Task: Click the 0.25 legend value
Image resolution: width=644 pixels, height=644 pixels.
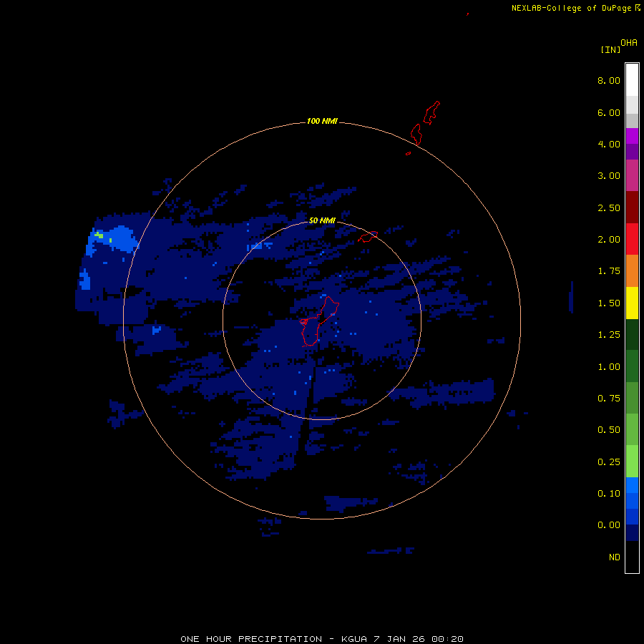Action: 609,462
